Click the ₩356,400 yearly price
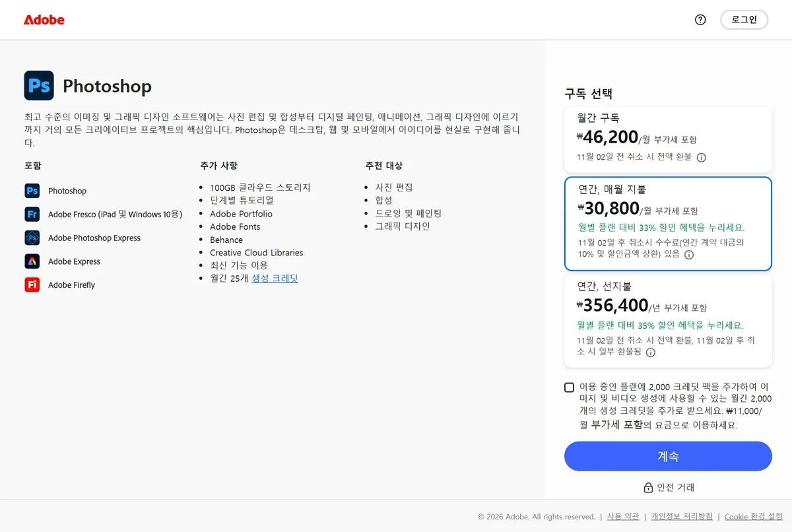 tap(612, 306)
